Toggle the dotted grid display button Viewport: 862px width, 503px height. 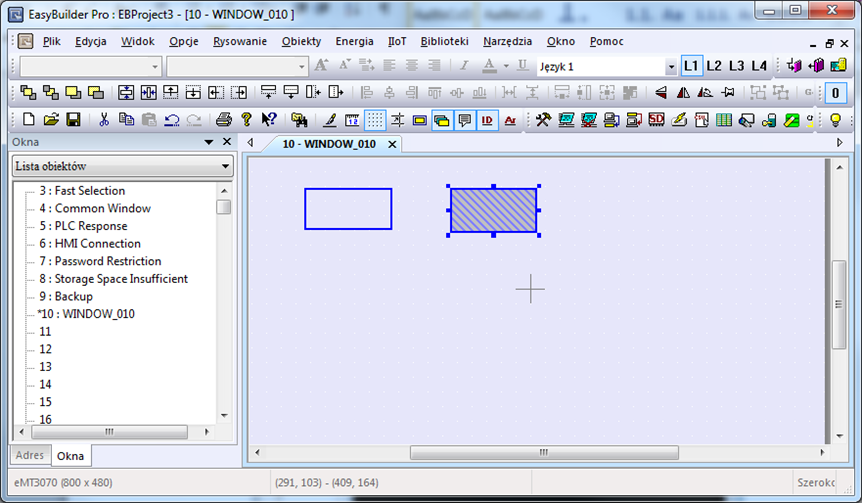click(x=375, y=120)
